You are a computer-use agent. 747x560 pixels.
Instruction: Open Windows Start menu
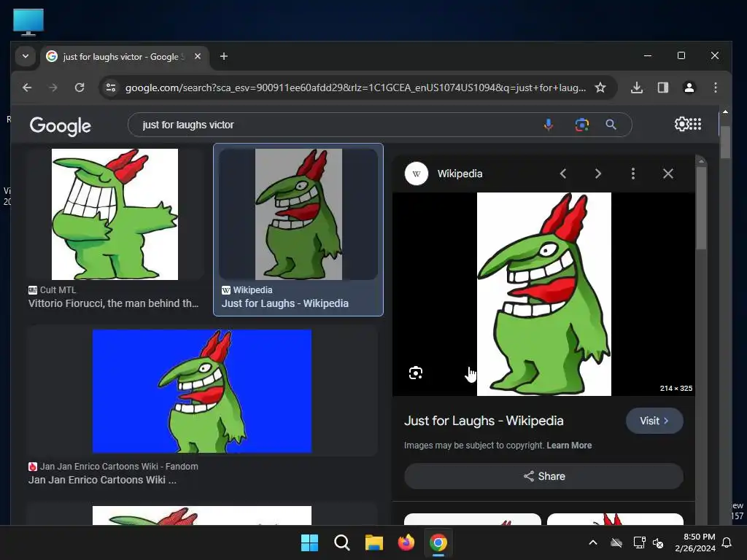coord(309,542)
